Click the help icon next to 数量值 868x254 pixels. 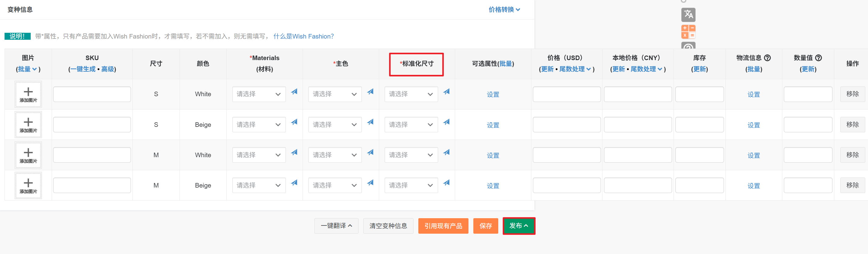[x=818, y=58]
